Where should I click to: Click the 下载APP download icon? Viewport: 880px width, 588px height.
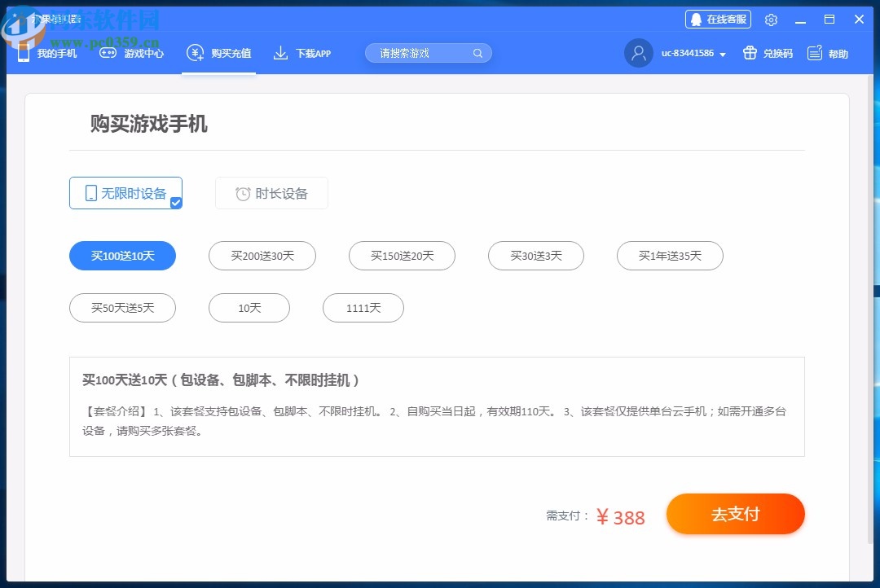tap(281, 52)
